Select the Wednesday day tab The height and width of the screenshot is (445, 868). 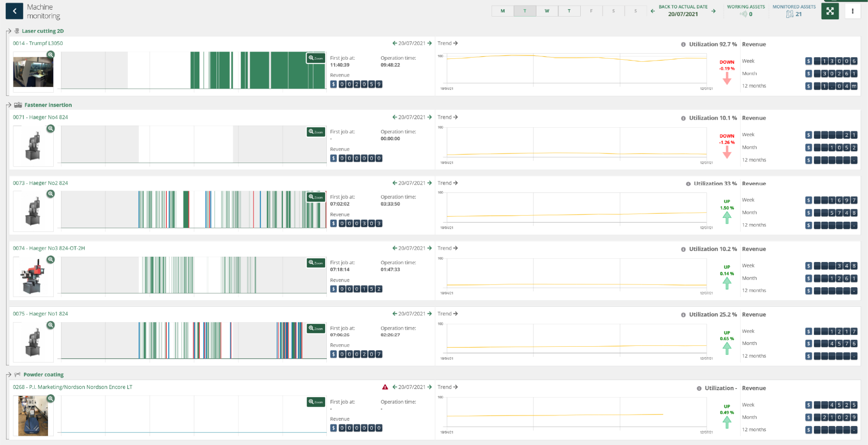point(547,11)
